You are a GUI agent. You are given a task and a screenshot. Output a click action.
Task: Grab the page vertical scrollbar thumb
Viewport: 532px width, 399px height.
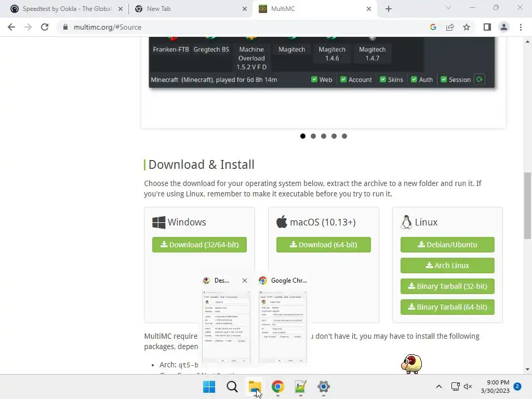(527, 206)
